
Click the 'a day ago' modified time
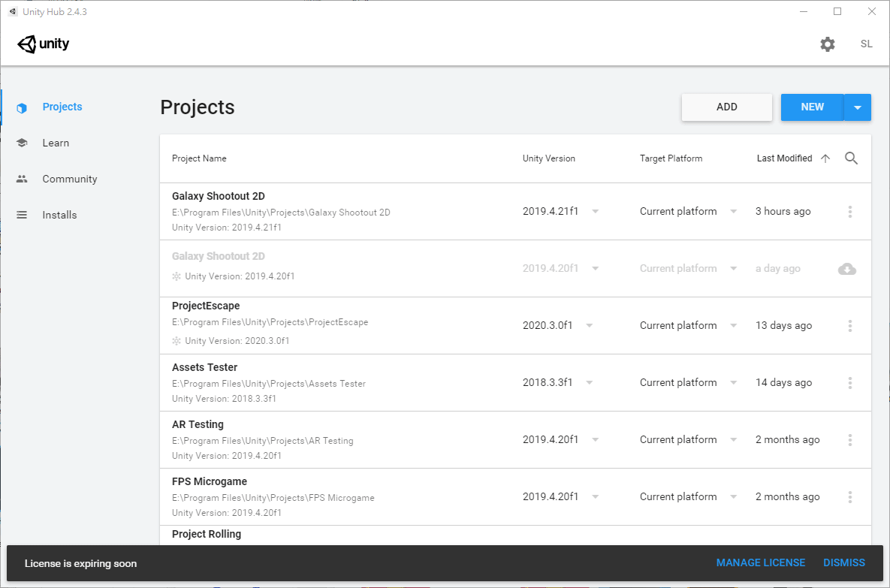[x=777, y=268]
